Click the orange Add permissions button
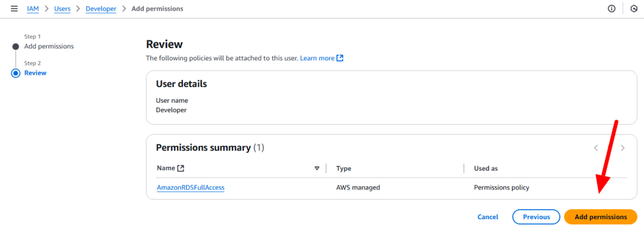Image resolution: width=644 pixels, height=233 pixels. (x=601, y=217)
